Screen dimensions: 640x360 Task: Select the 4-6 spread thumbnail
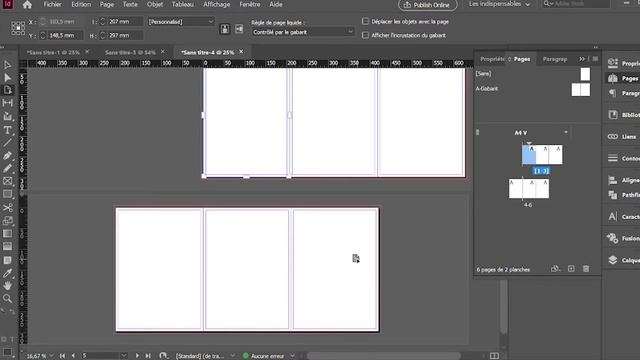pyautogui.click(x=529, y=189)
